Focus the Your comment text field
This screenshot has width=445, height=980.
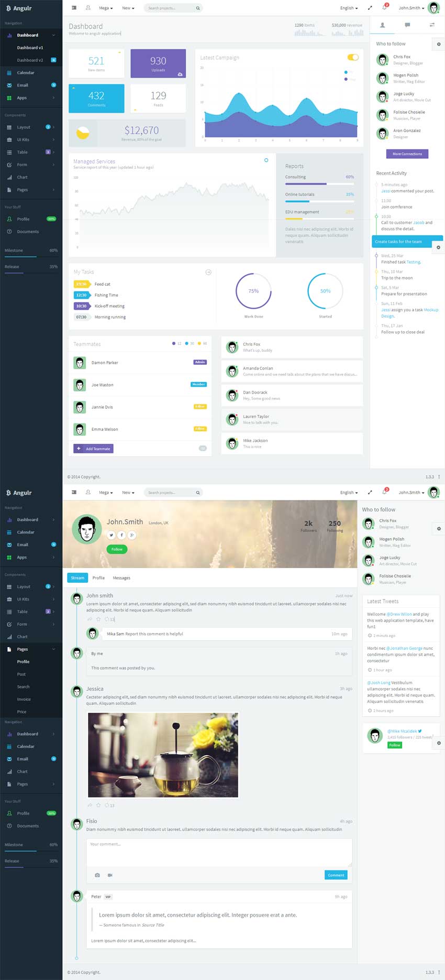[x=219, y=853]
